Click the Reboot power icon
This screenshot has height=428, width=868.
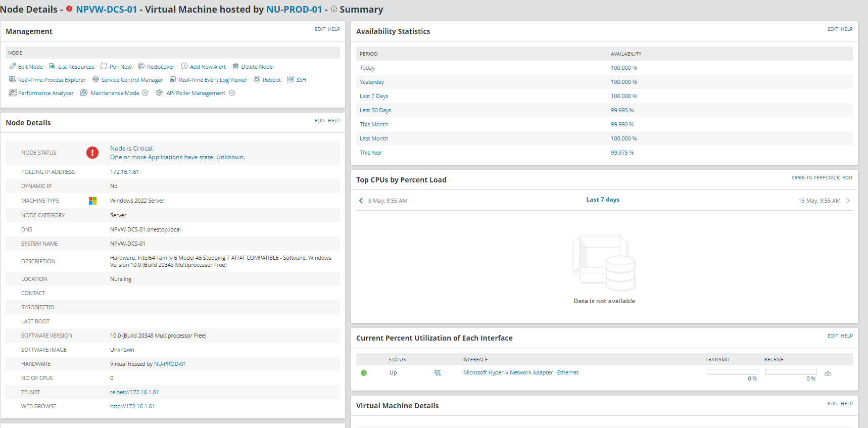(257, 79)
